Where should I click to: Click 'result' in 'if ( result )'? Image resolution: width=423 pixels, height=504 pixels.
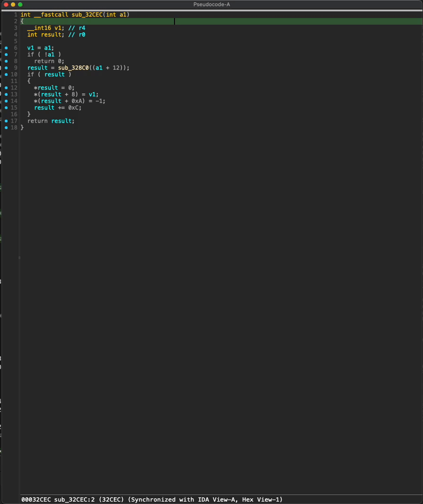click(x=55, y=75)
